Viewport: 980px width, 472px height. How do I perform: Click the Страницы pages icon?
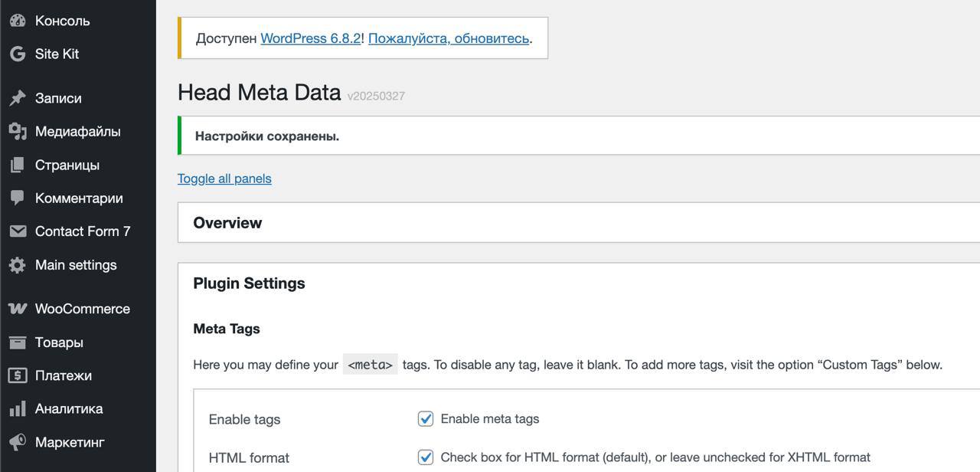18,165
